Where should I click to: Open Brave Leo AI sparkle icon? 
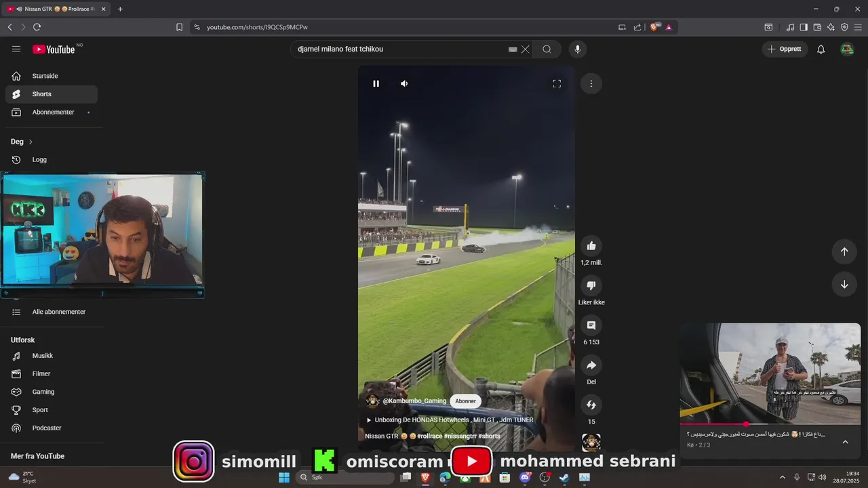tap(831, 27)
